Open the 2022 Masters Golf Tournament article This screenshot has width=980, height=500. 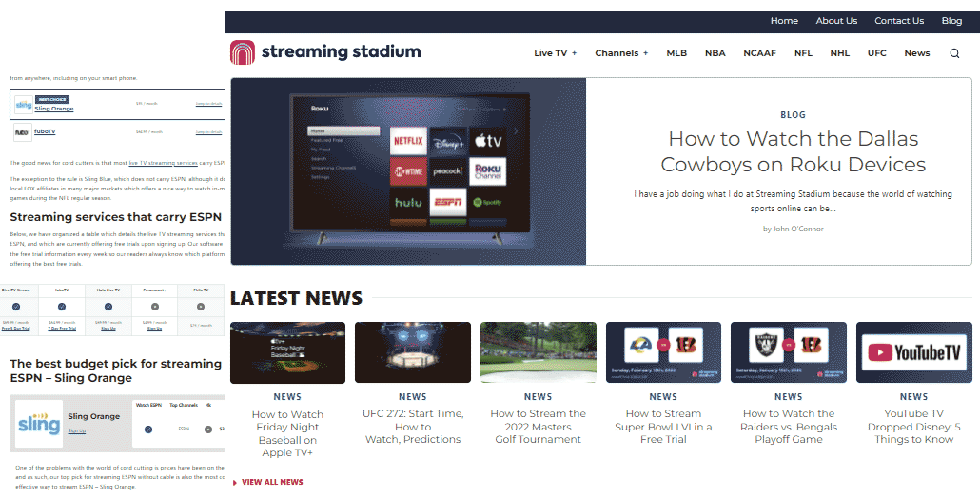click(539, 426)
